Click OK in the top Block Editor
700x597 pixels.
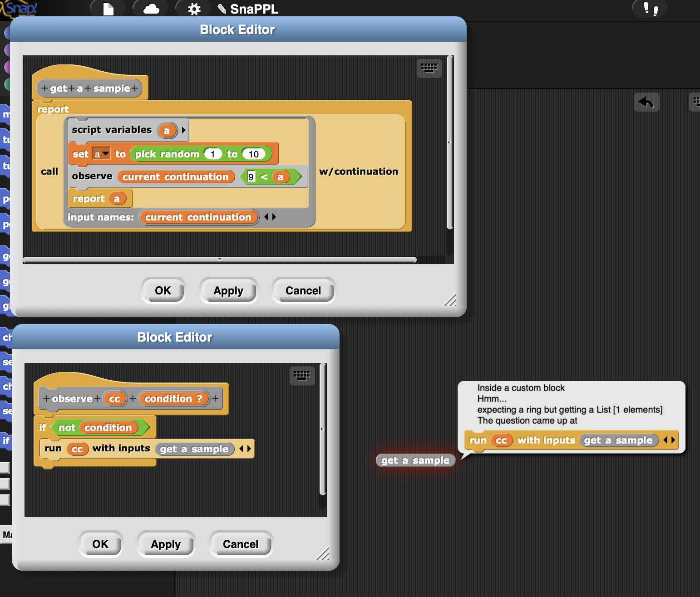click(x=163, y=290)
